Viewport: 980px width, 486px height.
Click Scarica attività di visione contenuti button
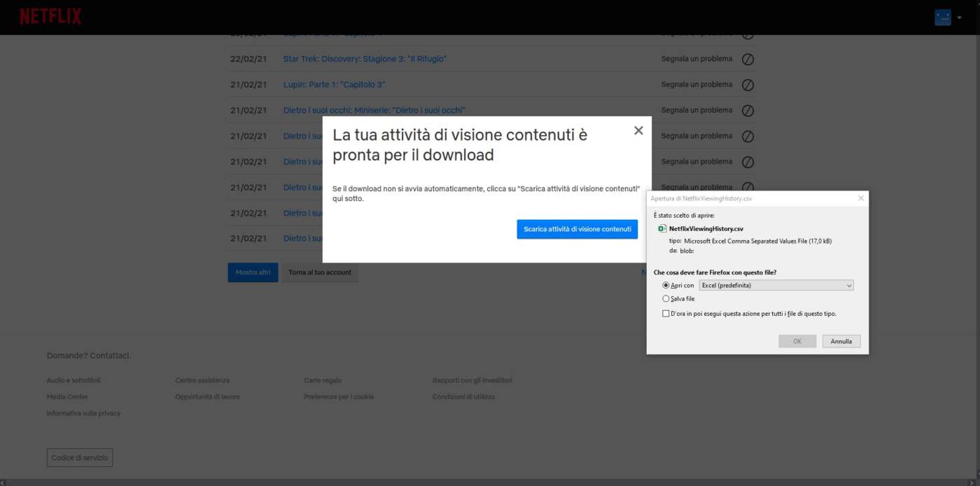(x=577, y=229)
